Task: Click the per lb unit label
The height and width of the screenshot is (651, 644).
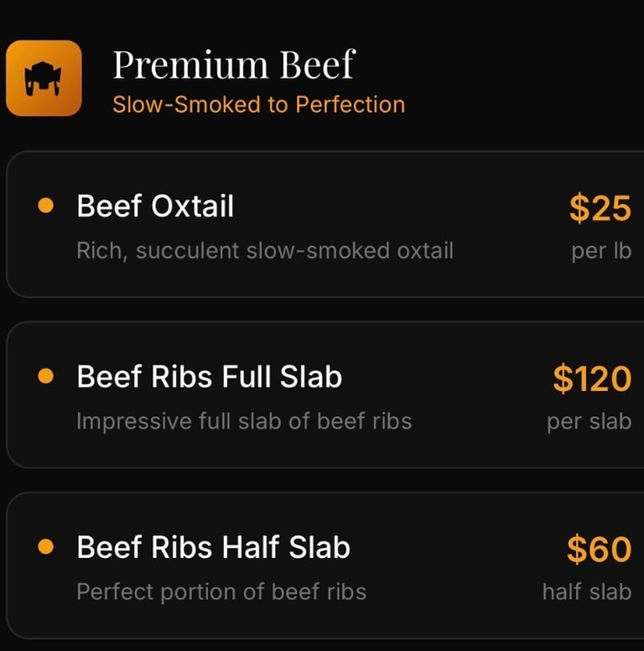Action: point(601,250)
